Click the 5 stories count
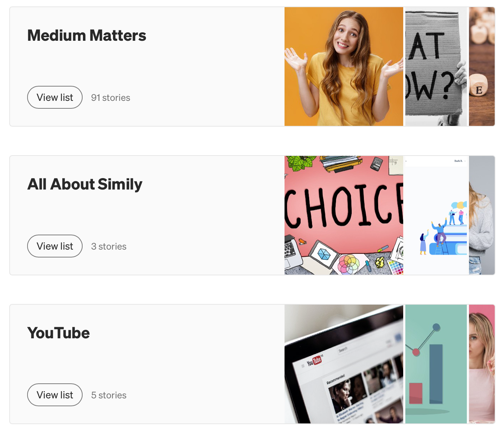This screenshot has height=437, width=504. [109, 395]
